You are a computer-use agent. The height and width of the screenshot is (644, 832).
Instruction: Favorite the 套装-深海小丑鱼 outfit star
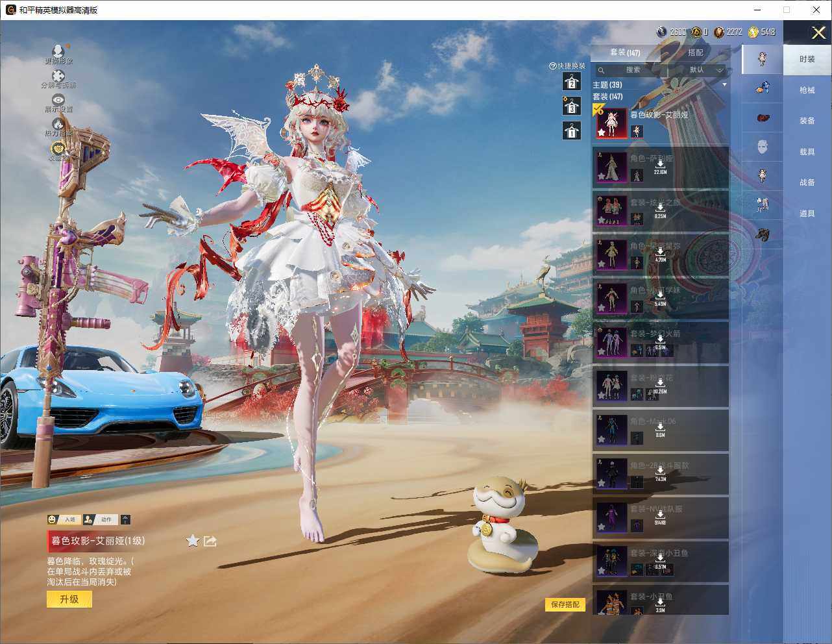pos(602,571)
